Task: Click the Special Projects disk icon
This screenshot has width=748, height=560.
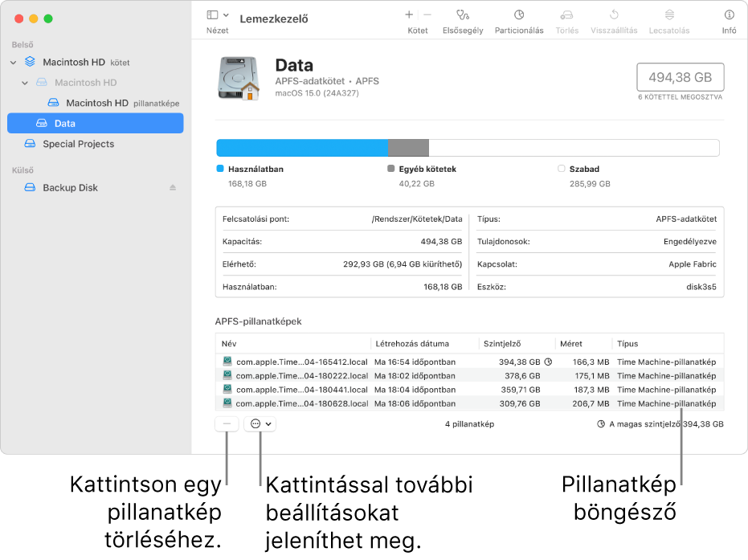Action: tap(30, 144)
